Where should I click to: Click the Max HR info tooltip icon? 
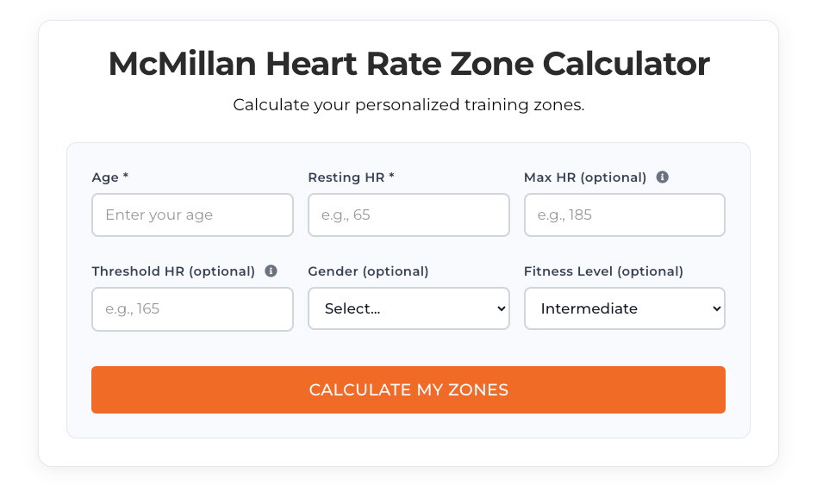point(662,177)
